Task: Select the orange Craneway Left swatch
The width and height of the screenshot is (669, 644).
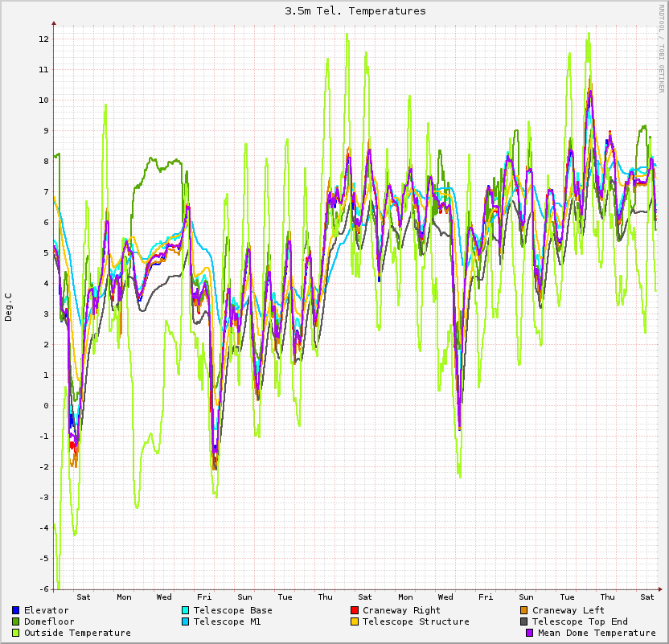Action: click(x=523, y=610)
